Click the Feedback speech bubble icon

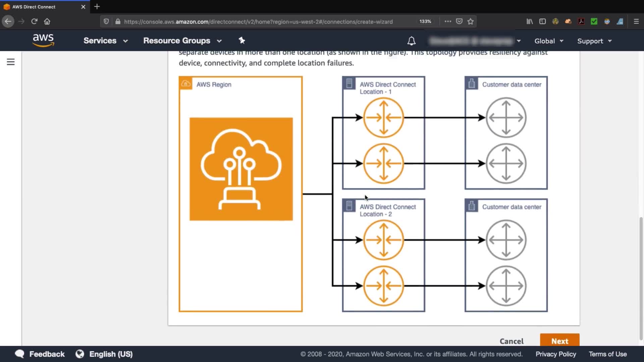(x=20, y=354)
